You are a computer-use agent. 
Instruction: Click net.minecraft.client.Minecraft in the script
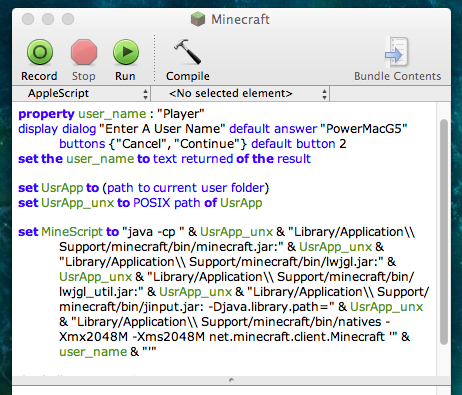(x=297, y=337)
